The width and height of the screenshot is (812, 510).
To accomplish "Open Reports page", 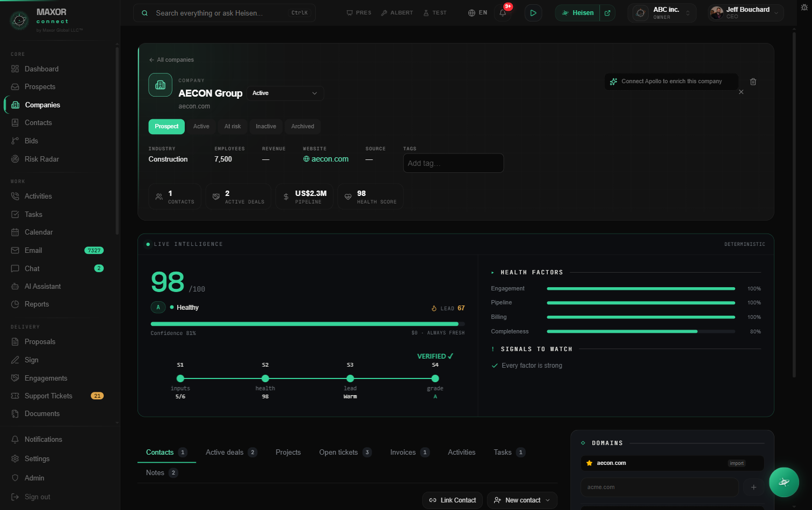I will pos(37,304).
